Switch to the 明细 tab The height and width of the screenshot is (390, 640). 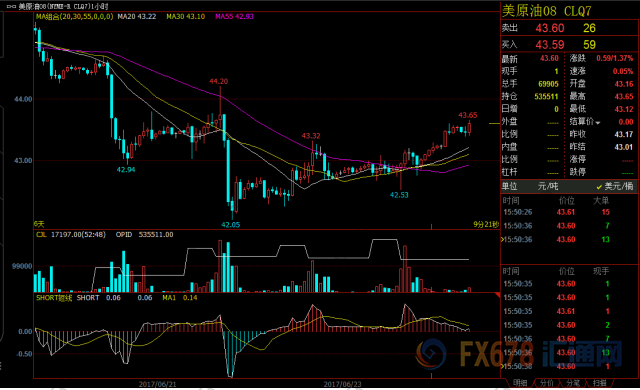(x=520, y=383)
